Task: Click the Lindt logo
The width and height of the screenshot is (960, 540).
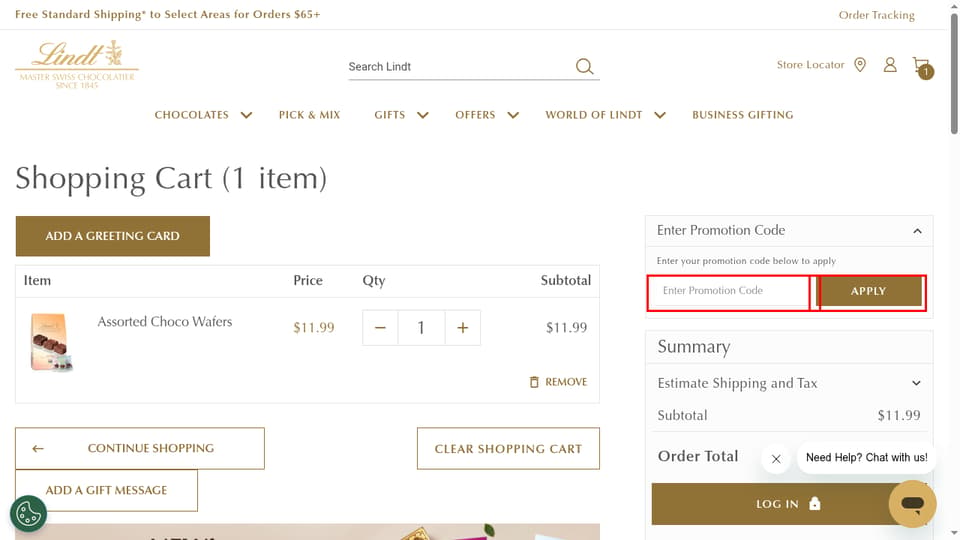Action: [x=77, y=64]
